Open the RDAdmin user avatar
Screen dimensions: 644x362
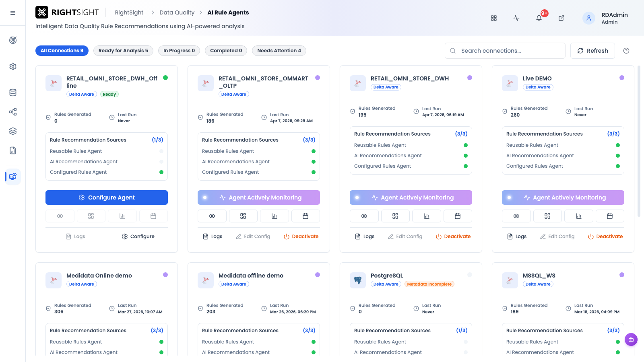[589, 18]
